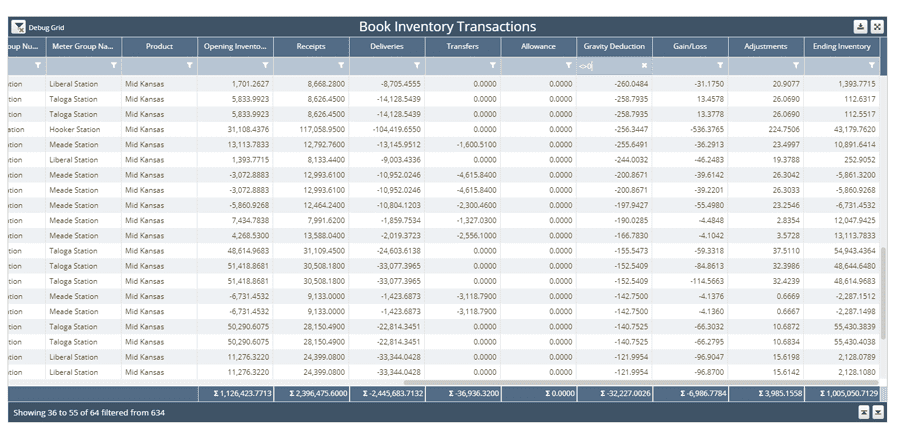Sort by Adjustments column header
The width and height of the screenshot is (900, 437).
[766, 47]
